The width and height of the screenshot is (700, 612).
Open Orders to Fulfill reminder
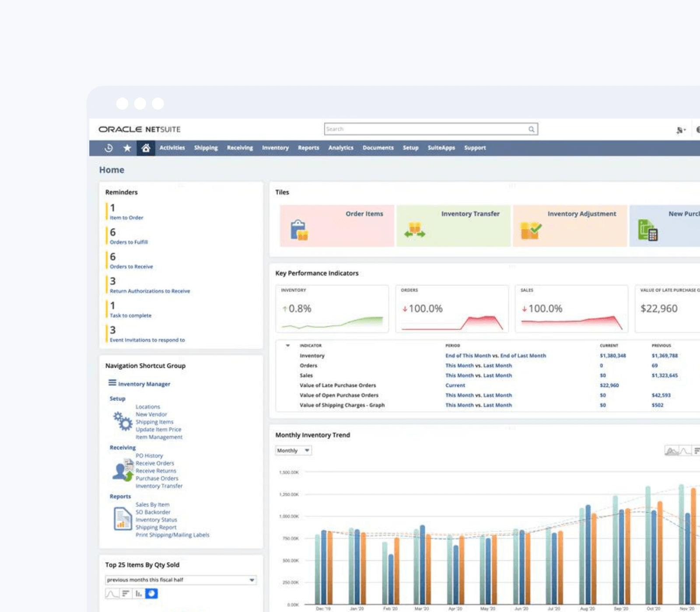[x=129, y=242]
